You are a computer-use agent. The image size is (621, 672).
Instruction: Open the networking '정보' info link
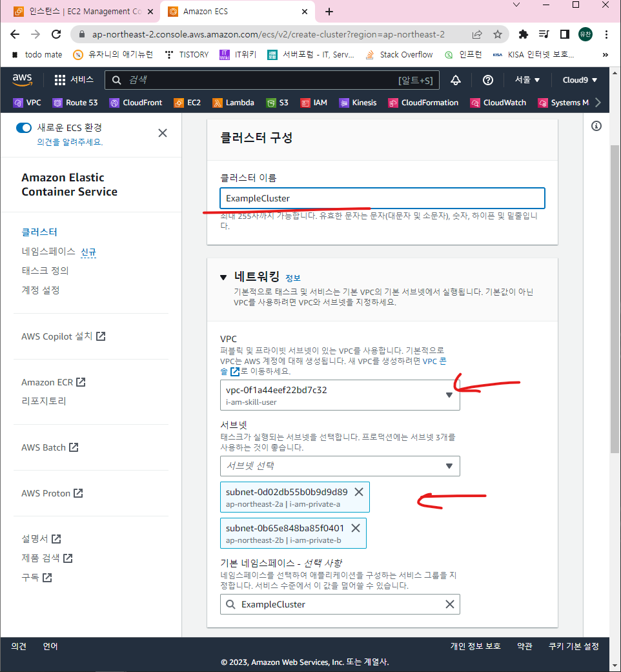[x=293, y=278]
